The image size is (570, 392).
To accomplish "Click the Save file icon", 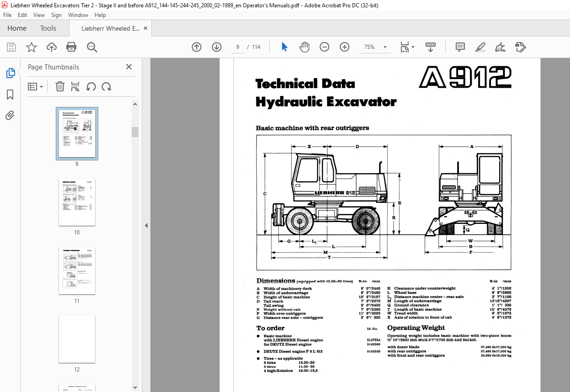I will (x=11, y=47).
